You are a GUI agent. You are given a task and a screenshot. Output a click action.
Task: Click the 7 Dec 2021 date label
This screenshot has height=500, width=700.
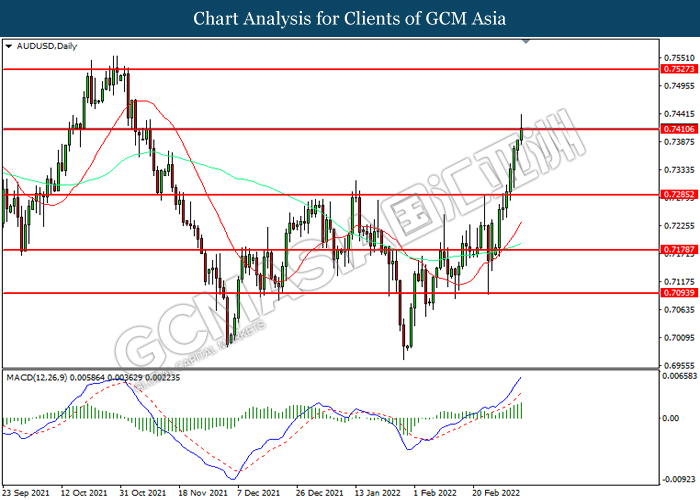click(x=259, y=493)
